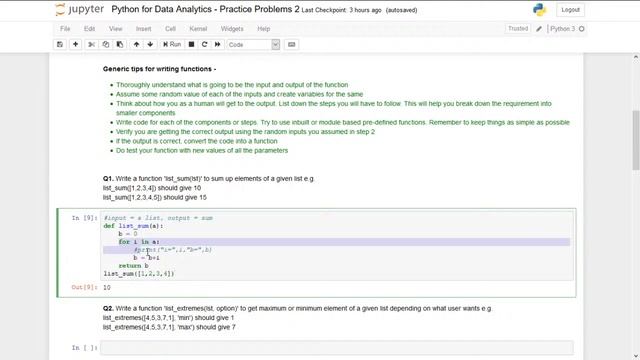Move selected cell down with arrow icon
640x360 pixels.
150,44
